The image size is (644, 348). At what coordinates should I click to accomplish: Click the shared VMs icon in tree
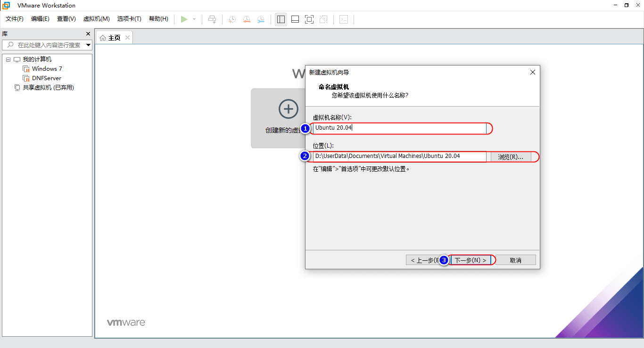point(17,88)
